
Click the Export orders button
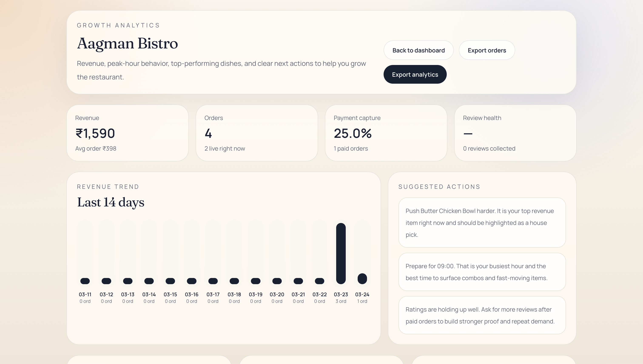pyautogui.click(x=487, y=50)
